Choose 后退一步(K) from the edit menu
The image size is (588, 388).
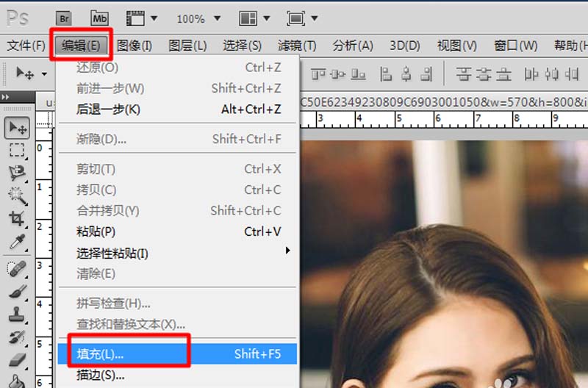178,109
